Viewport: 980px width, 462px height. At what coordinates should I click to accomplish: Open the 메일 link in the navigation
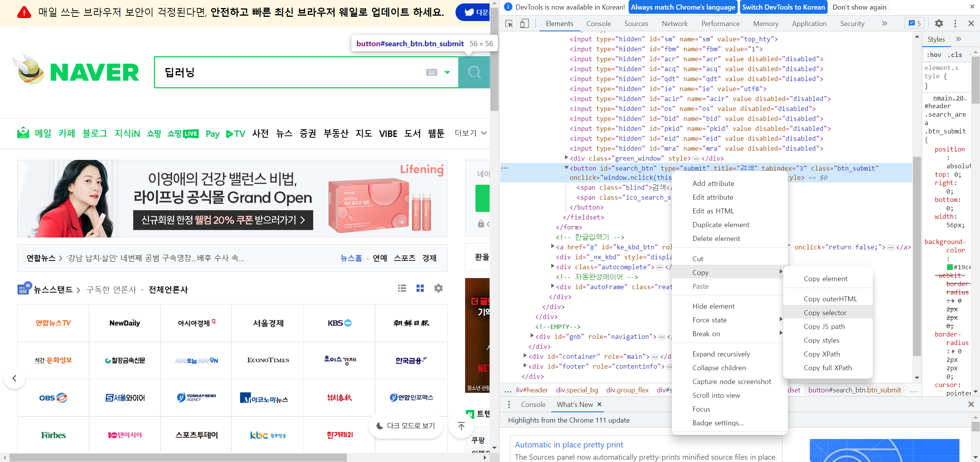coord(43,133)
